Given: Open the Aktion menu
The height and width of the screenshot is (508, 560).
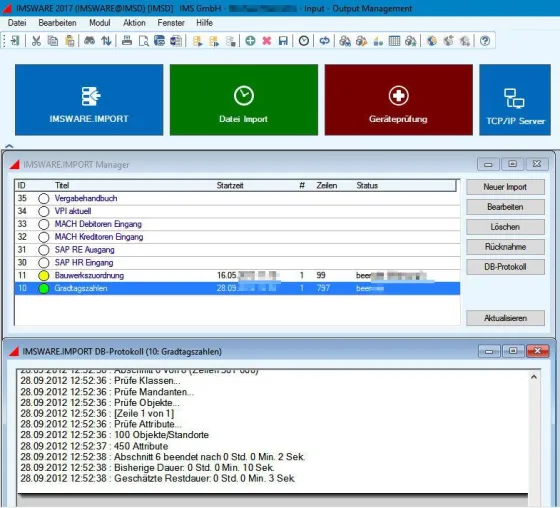Looking at the screenshot, I should tap(134, 23).
